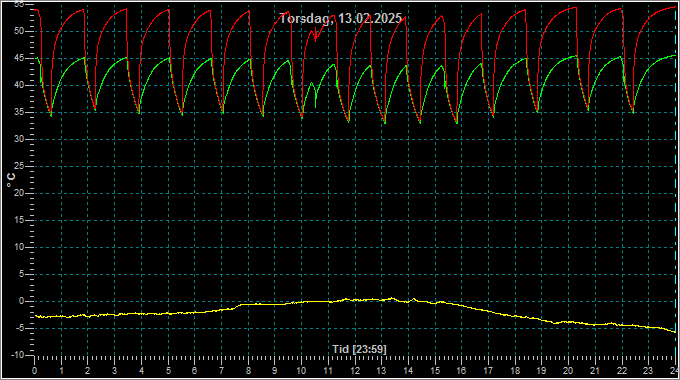Select the 0 value on the temperature axis

pos(22,301)
